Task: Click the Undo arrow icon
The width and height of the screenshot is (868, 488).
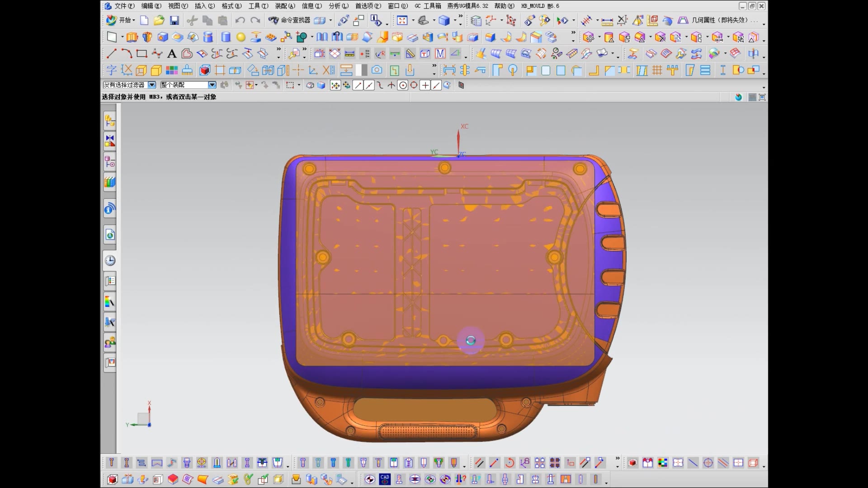Action: click(240, 20)
